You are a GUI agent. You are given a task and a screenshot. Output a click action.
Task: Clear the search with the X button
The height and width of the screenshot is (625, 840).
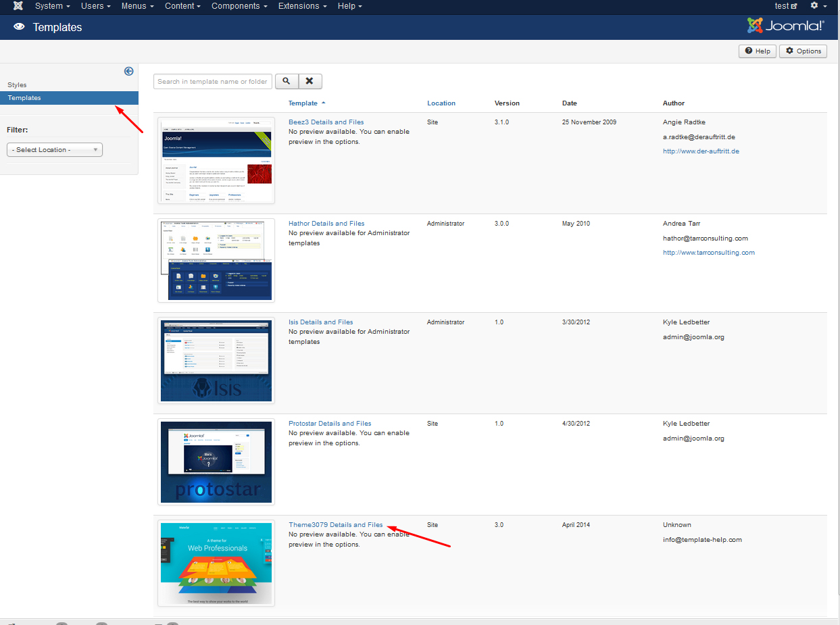tap(310, 81)
